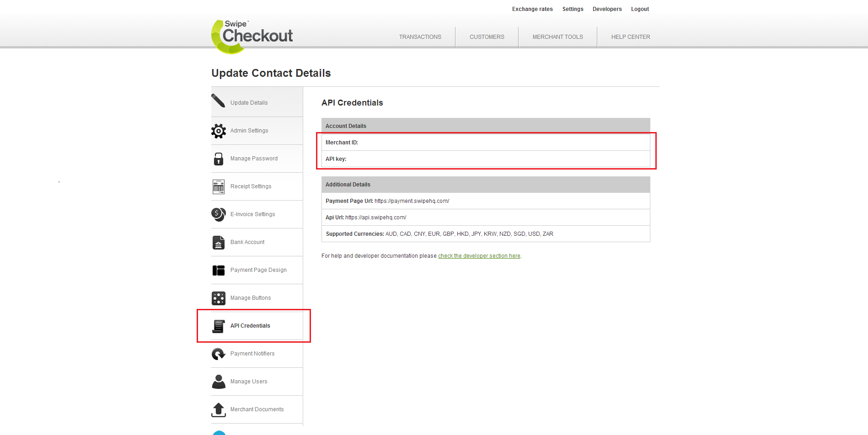Follow the 'check the developer section here' link
This screenshot has height=435, width=868.
[479, 256]
